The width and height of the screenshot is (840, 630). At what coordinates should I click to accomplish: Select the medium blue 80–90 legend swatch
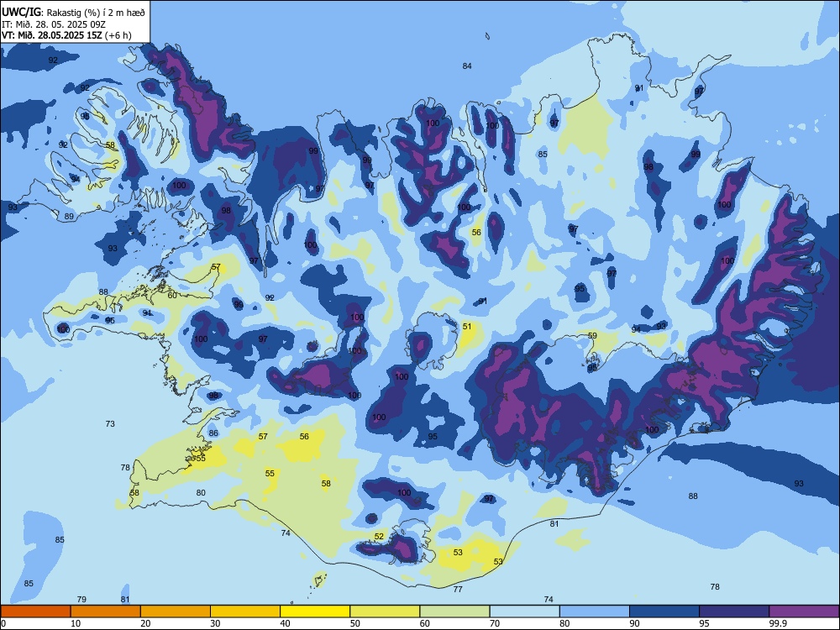595,612
